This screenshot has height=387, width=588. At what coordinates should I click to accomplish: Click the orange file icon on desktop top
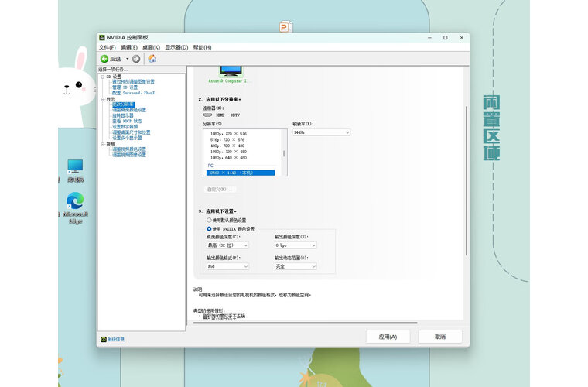tap(285, 28)
